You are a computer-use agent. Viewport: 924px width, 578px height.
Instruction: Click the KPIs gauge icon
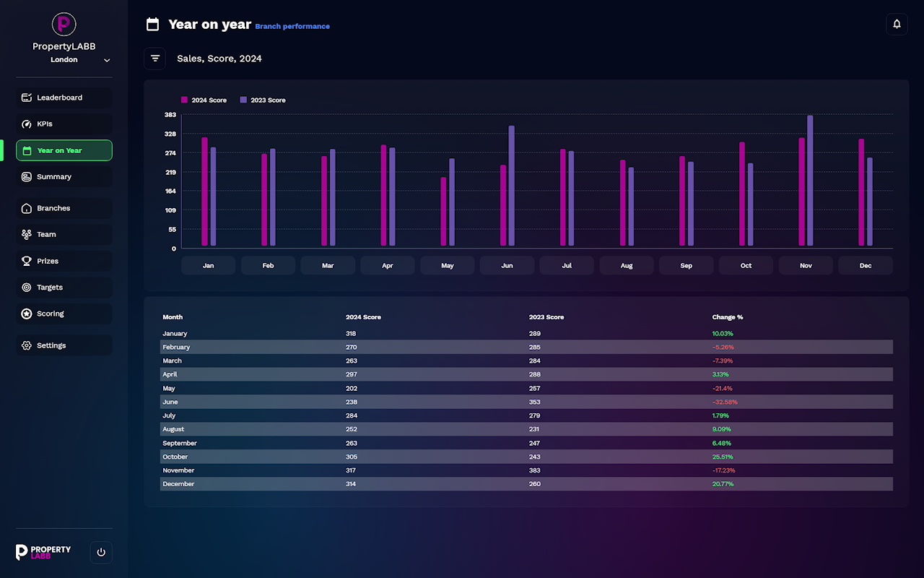(x=27, y=124)
